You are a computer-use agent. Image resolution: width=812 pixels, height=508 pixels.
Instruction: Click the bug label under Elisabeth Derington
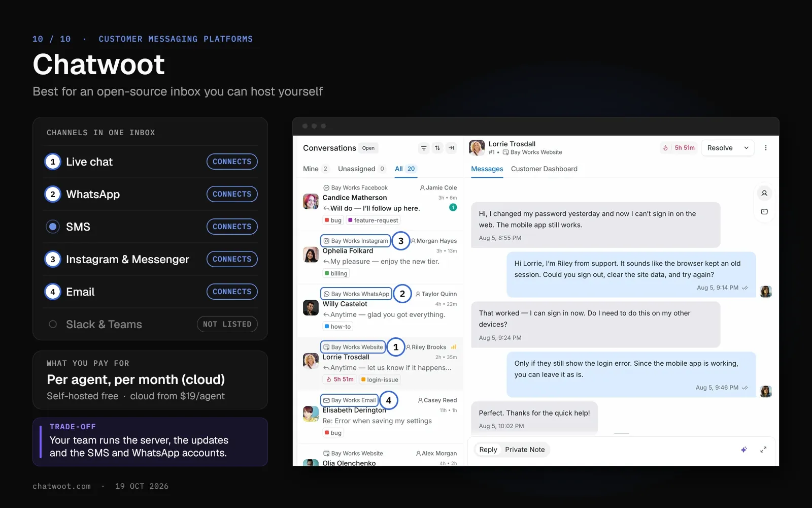pyautogui.click(x=333, y=433)
